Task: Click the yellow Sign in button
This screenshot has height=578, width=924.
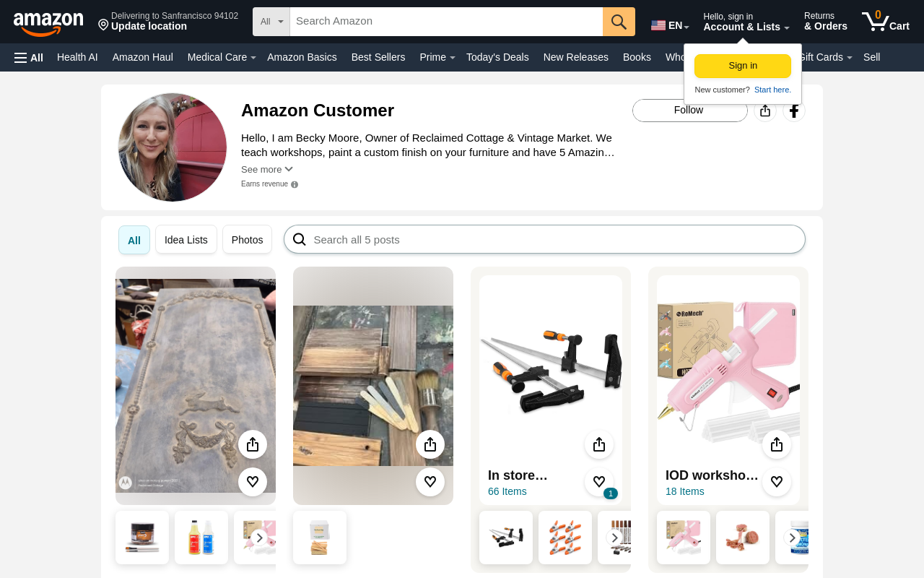Action: 743,66
